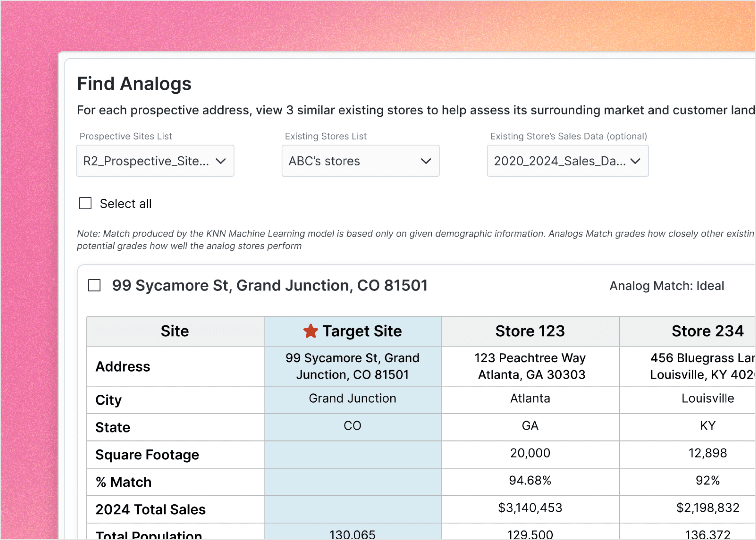Screen dimensions: 756x540
Task: Click the red star Target Site icon
Action: [310, 331]
